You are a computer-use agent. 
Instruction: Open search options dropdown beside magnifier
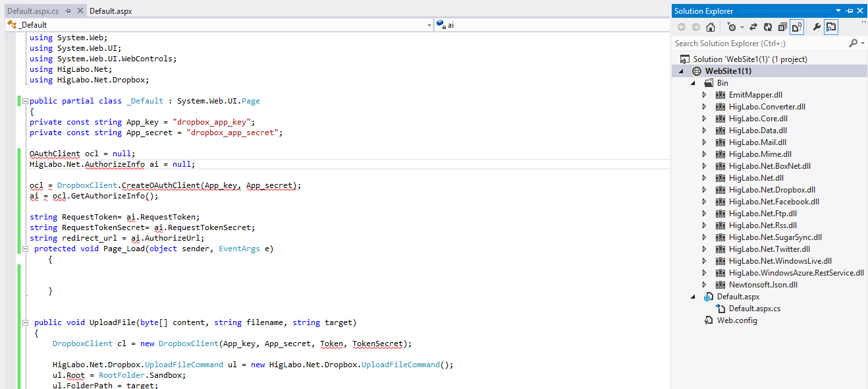tap(862, 44)
